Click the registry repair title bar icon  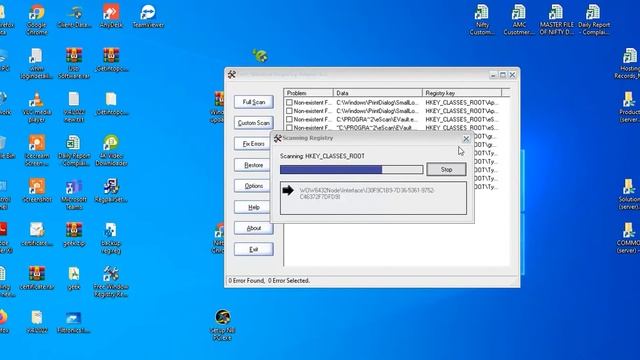tap(232, 75)
